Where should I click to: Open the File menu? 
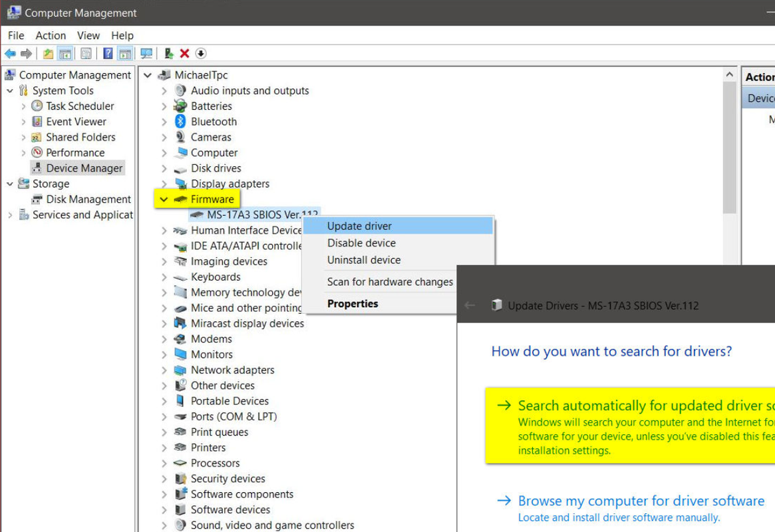pyautogui.click(x=16, y=35)
